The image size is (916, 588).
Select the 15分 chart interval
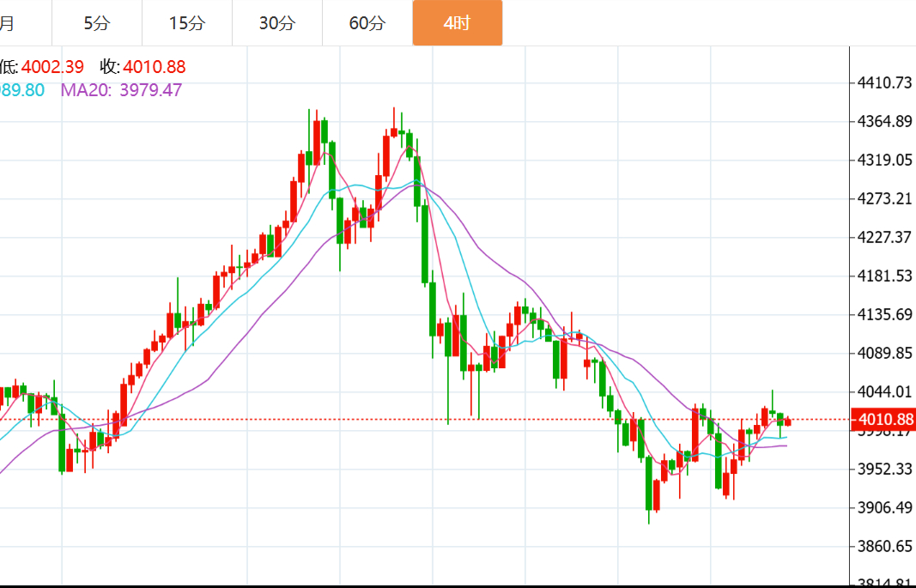pos(187,23)
